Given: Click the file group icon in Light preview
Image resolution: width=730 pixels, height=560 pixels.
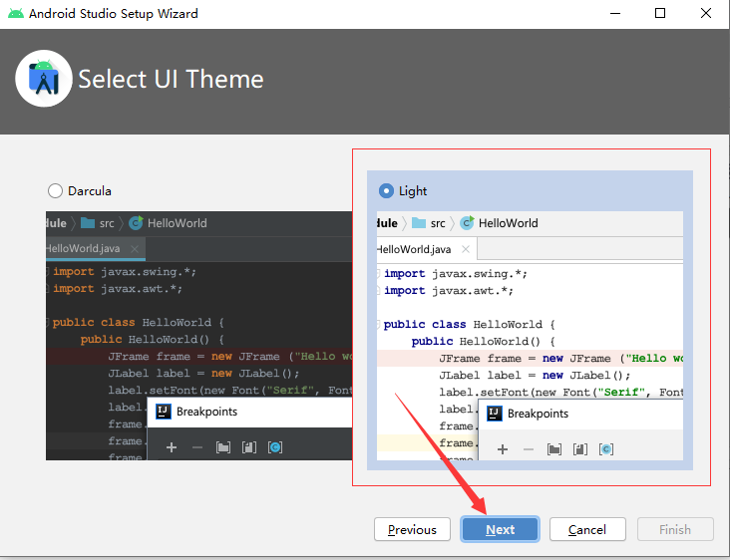Looking at the screenshot, I should click(580, 449).
